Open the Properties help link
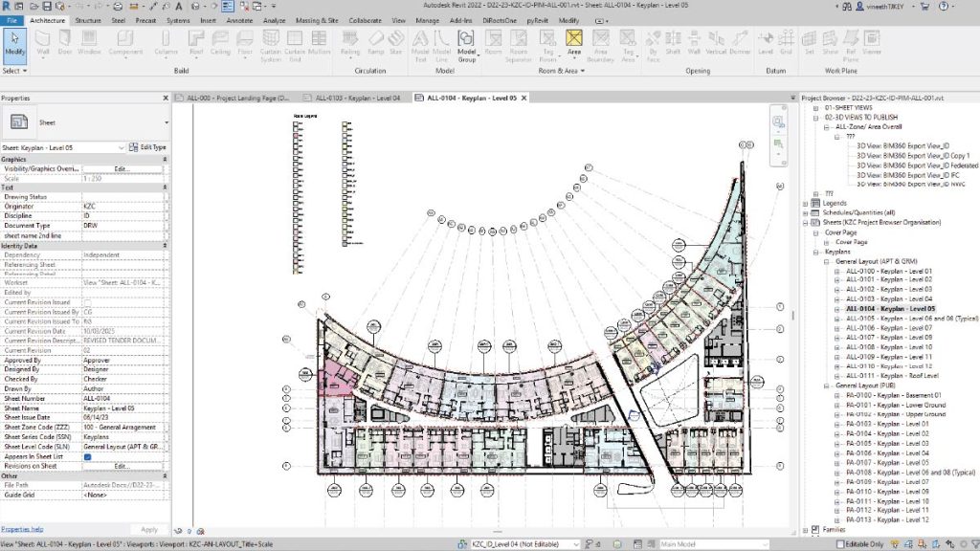Screen dimensions: 980x551 click(22, 529)
